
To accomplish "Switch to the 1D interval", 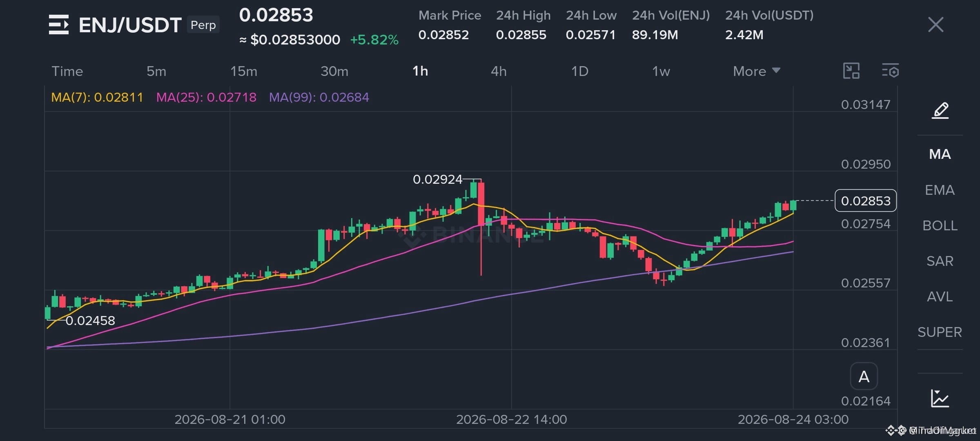I will (x=579, y=71).
